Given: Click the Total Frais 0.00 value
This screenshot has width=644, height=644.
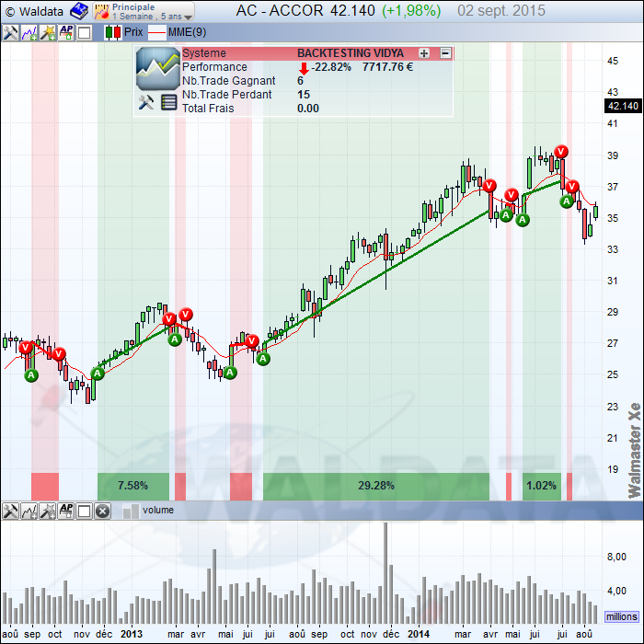Looking at the screenshot, I should pyautogui.click(x=308, y=109).
